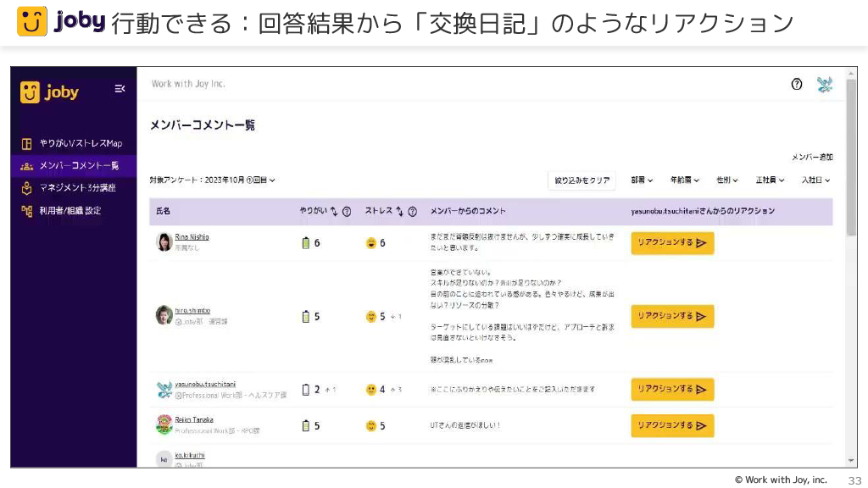Open the 性別 filter dropdown

coord(727,180)
